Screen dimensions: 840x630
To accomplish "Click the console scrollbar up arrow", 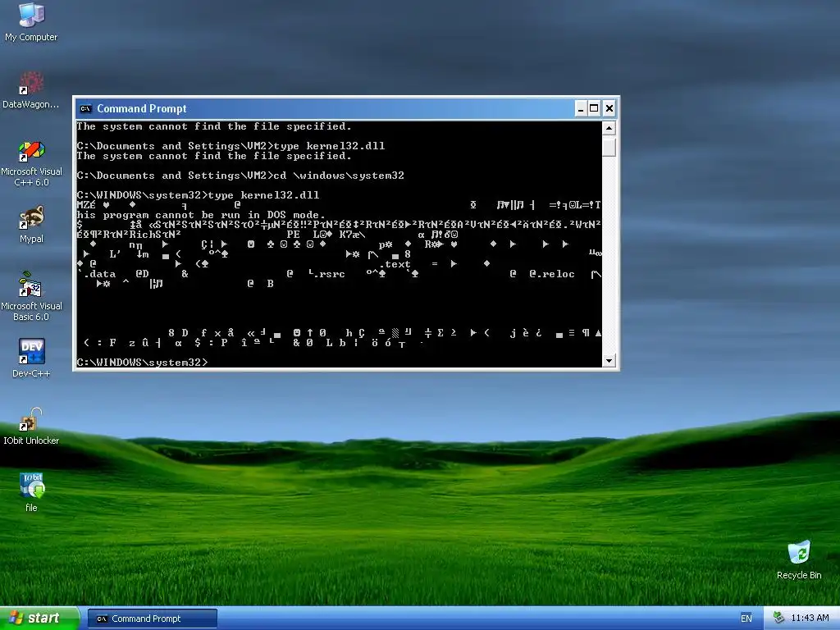I will point(609,128).
